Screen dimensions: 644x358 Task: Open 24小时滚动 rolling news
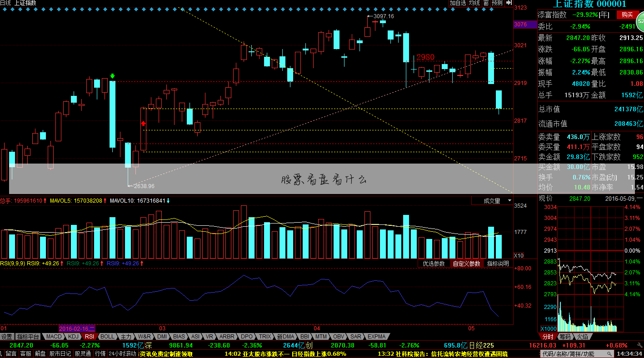click(x=123, y=353)
